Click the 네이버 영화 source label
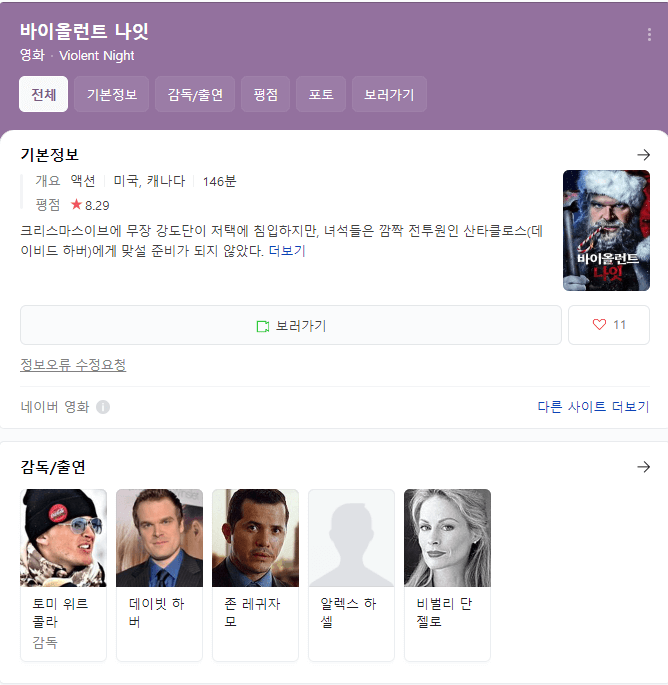The width and height of the screenshot is (668, 685). click(x=55, y=407)
